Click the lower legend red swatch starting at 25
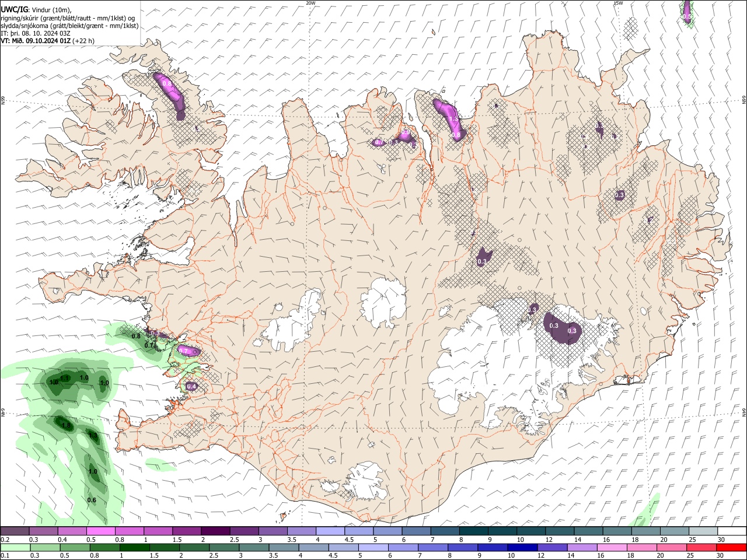 pyautogui.click(x=701, y=547)
